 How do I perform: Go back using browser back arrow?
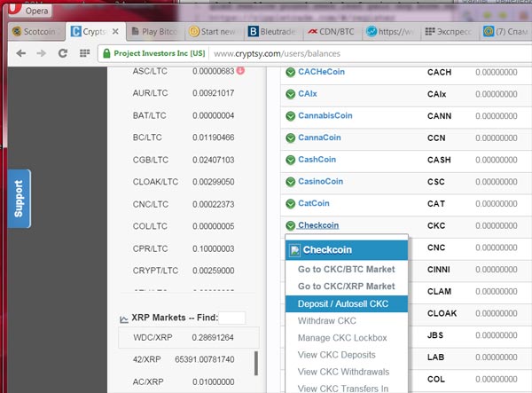coord(21,53)
